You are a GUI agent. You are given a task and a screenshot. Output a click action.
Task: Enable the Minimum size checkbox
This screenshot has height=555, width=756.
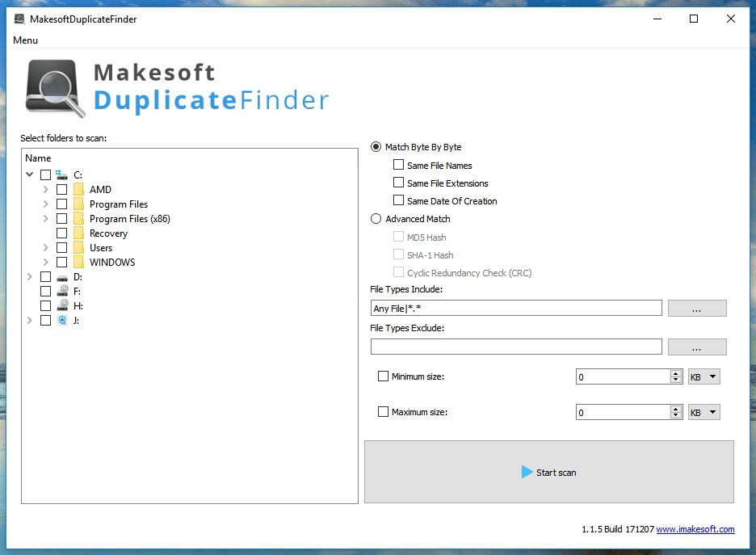383,376
